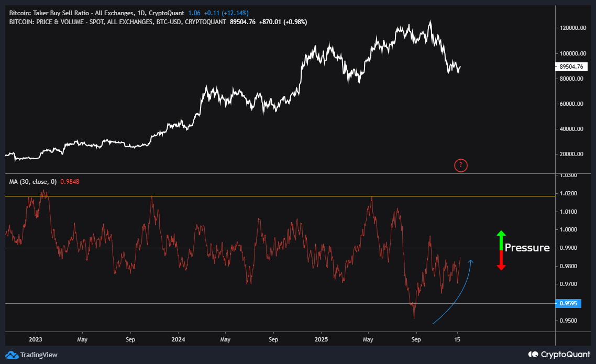596x364 pixels.
Task: Click the 2025 label on time axis
Action: (321, 339)
